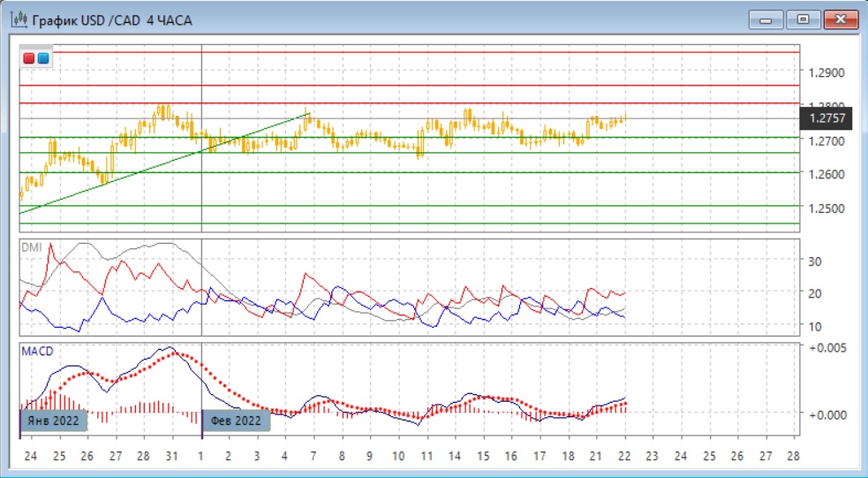Click the 1.2900 price axis label

825,73
